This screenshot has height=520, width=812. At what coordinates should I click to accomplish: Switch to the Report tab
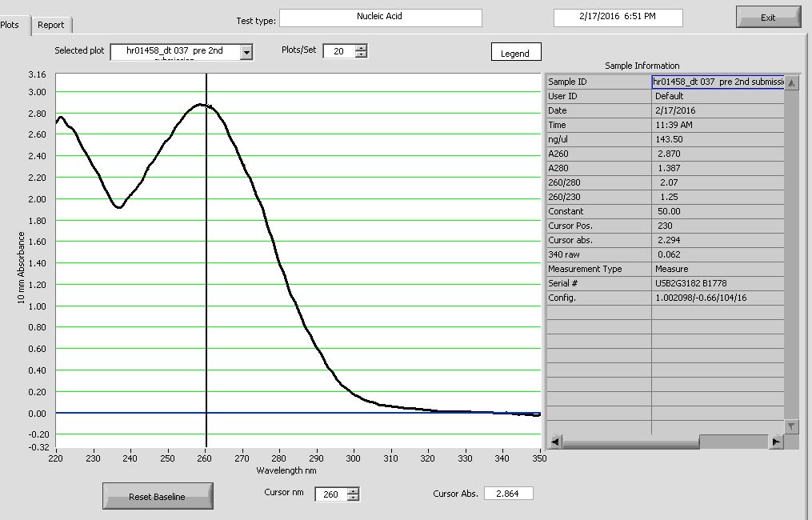tap(50, 25)
